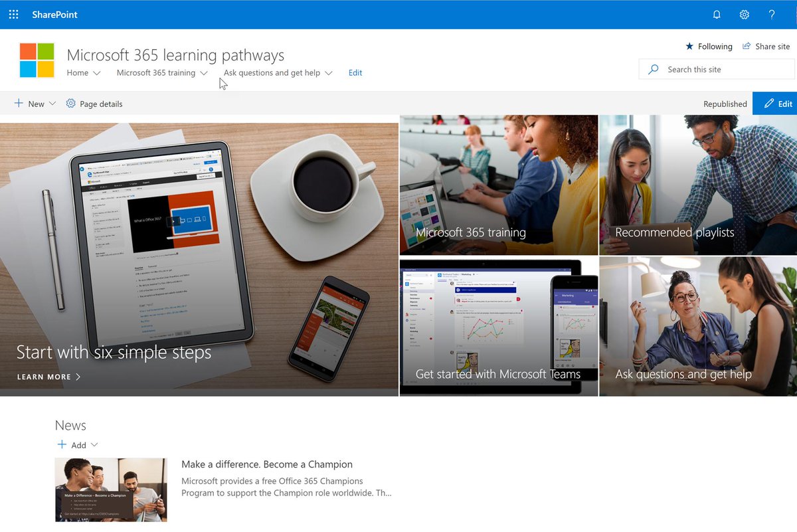Click Microsoft 365 learning pathways site title
The width and height of the screenshot is (797, 532).
175,55
